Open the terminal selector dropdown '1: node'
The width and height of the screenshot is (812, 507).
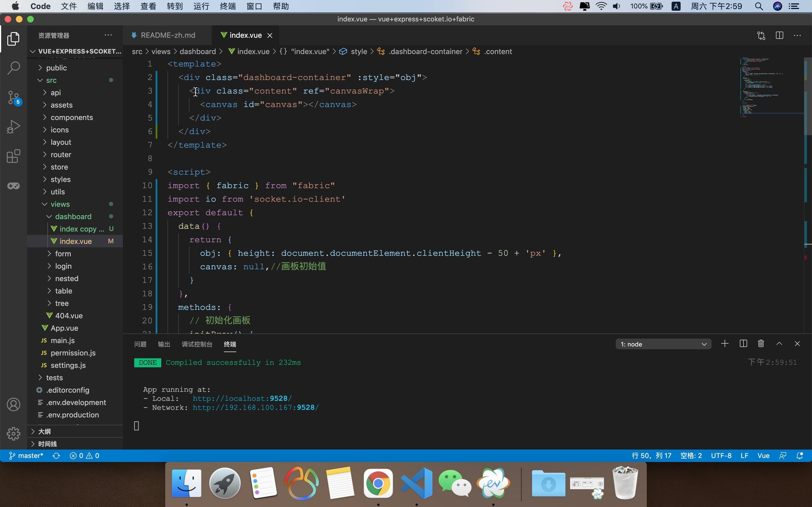663,344
